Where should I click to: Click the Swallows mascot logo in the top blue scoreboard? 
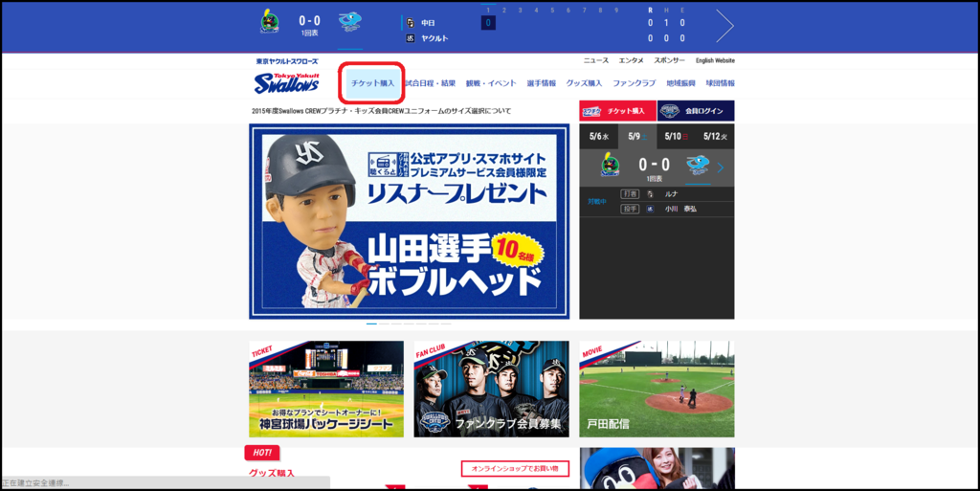click(x=270, y=22)
